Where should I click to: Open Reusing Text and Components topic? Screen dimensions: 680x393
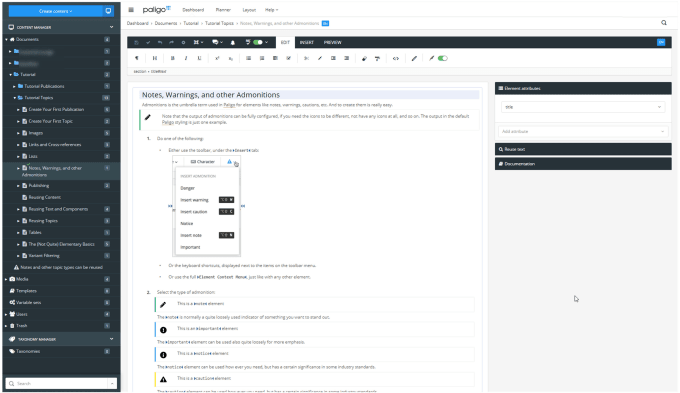tap(58, 209)
